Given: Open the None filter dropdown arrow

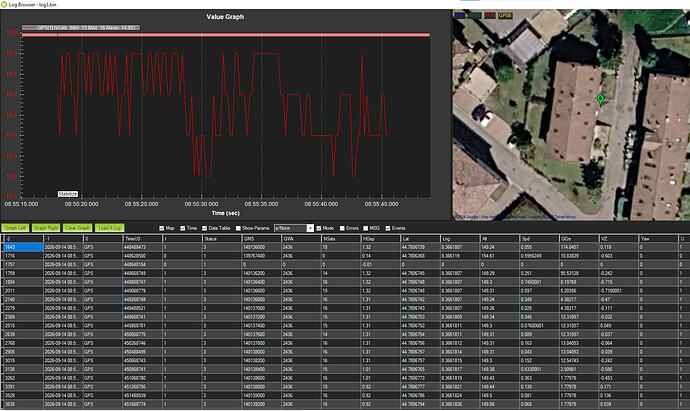Looking at the screenshot, I should click(310, 228).
